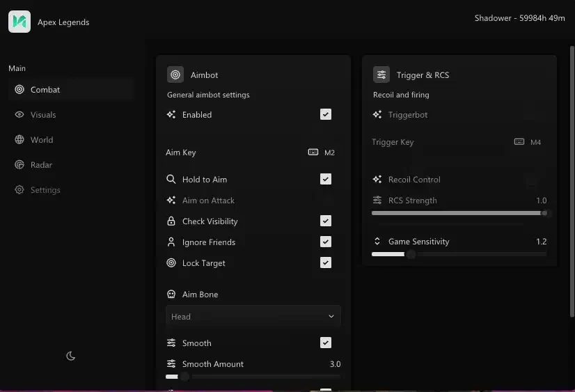The width and height of the screenshot is (575, 392).
Task: Click the keyboard icon beside Trigger Key
Action: 519,142
